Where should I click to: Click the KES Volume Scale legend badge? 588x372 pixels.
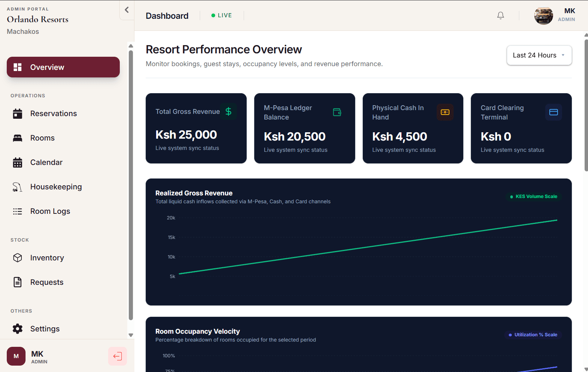click(534, 197)
